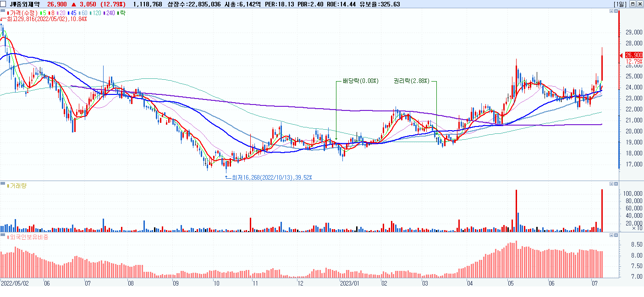Click the 시총:6,142억 market cap value

coord(243,4)
